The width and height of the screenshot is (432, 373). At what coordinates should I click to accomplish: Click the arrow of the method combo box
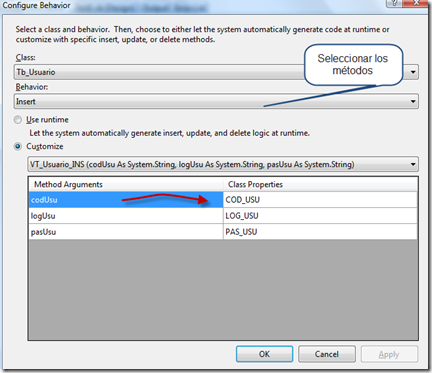(413, 164)
